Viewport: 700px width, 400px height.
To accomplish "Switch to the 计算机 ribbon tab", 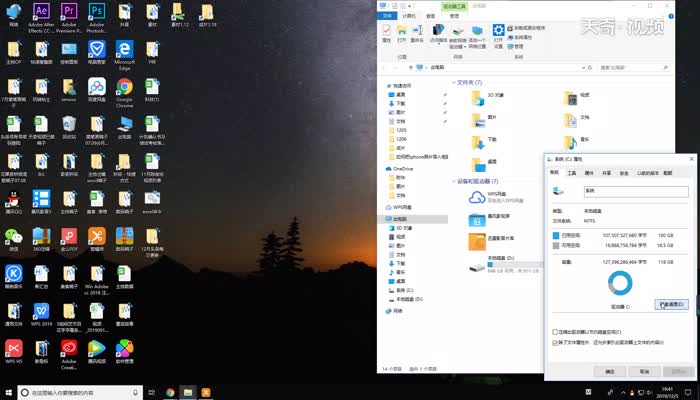I will [x=408, y=16].
